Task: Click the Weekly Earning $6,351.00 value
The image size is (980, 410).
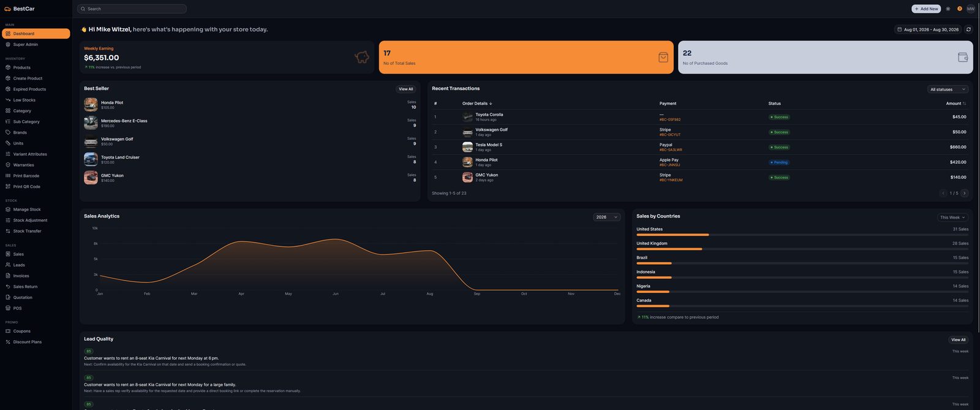Action: pyautogui.click(x=101, y=58)
